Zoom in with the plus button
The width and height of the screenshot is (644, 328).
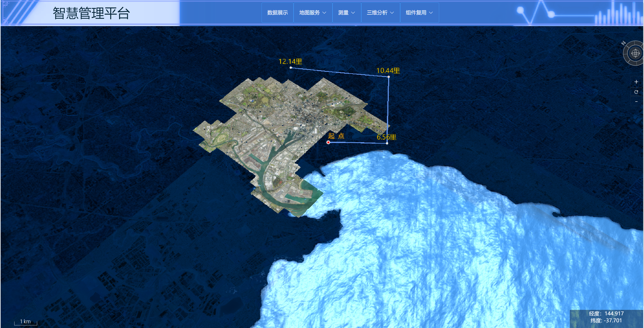pyautogui.click(x=636, y=82)
